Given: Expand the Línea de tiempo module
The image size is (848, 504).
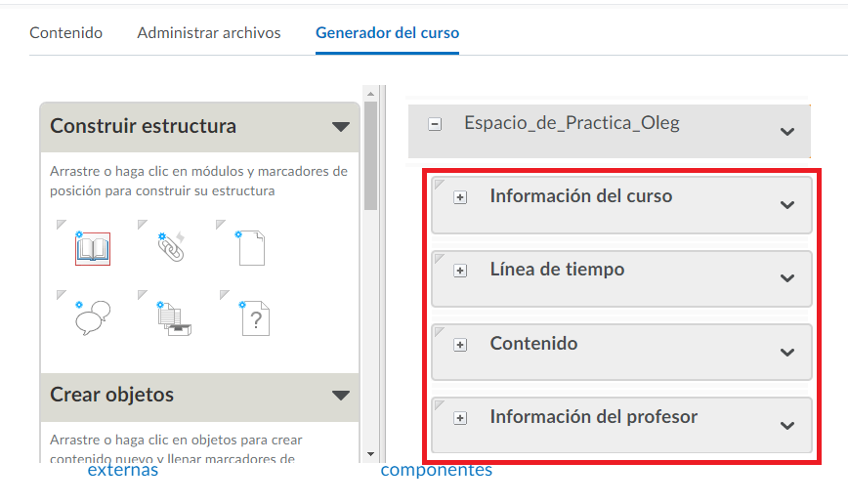Looking at the screenshot, I should [461, 271].
